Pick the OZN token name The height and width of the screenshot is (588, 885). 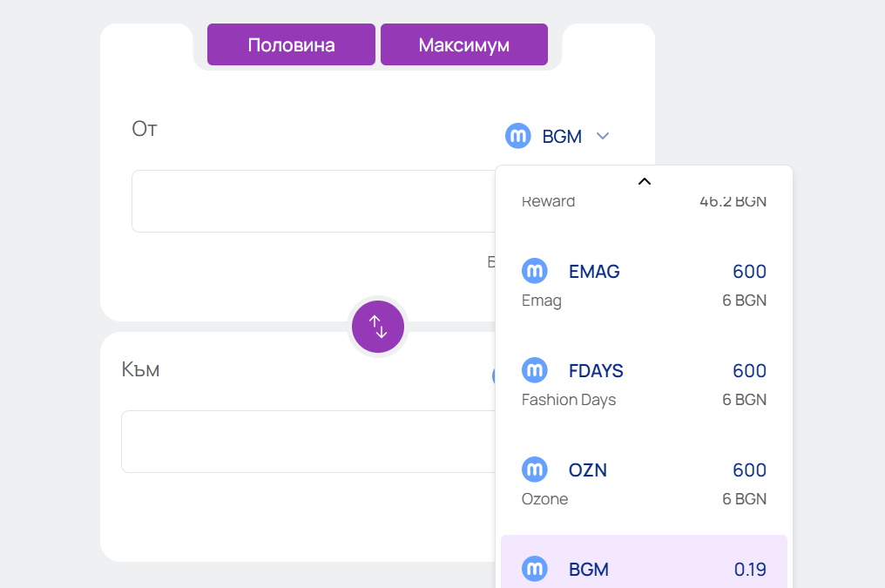click(588, 470)
